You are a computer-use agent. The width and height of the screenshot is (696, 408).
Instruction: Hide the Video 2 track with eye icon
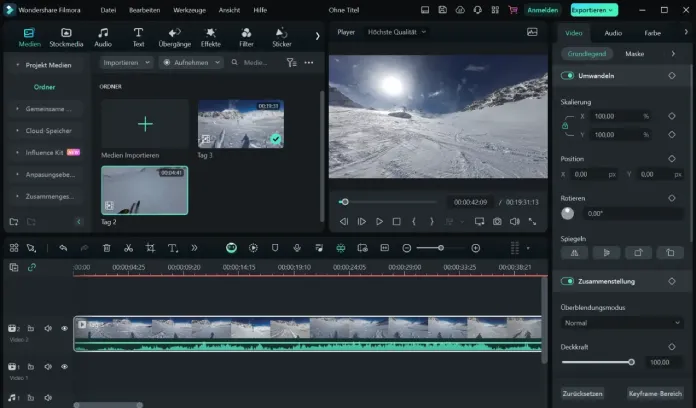point(64,329)
